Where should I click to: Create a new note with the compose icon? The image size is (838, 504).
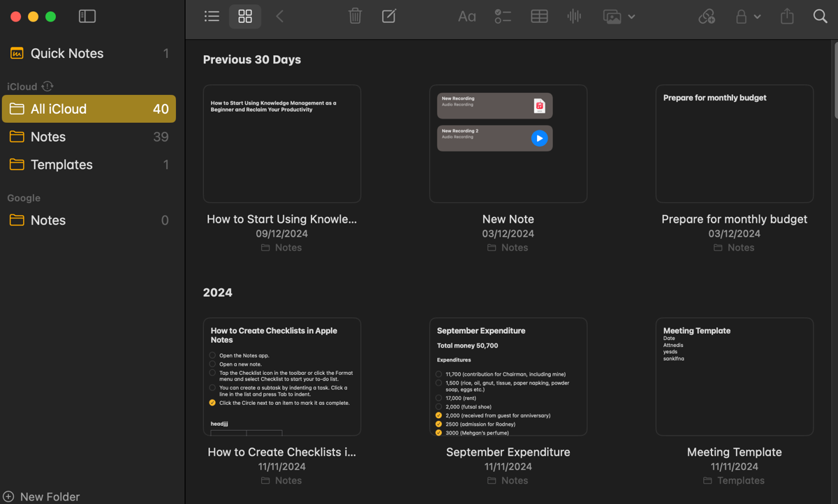point(389,16)
